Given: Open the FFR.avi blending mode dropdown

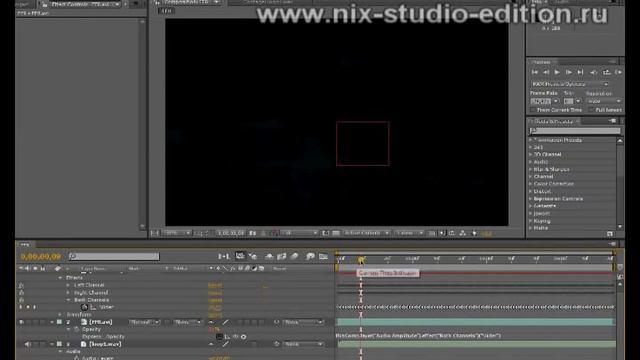Looking at the screenshot, I should tap(144, 322).
